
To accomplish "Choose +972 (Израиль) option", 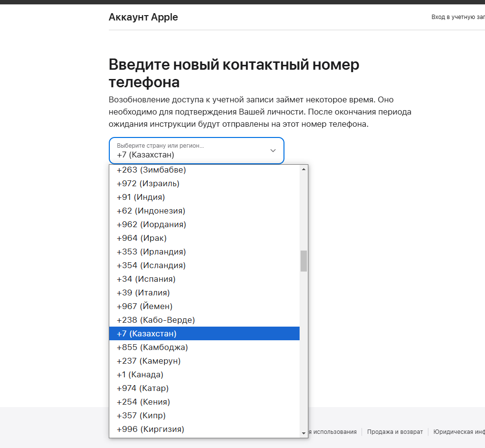I will pyautogui.click(x=204, y=183).
